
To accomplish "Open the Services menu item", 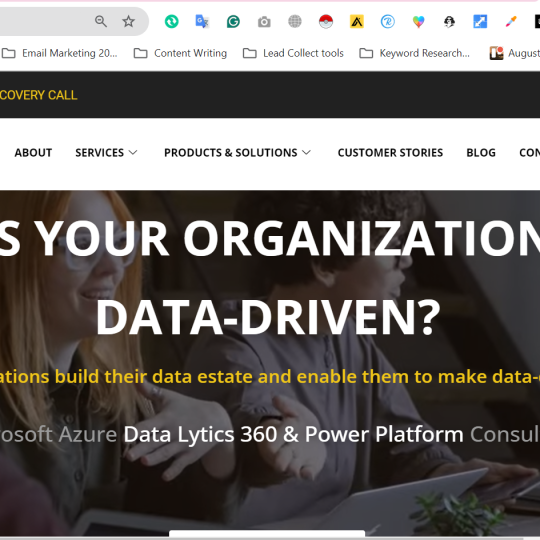I will pos(100,153).
